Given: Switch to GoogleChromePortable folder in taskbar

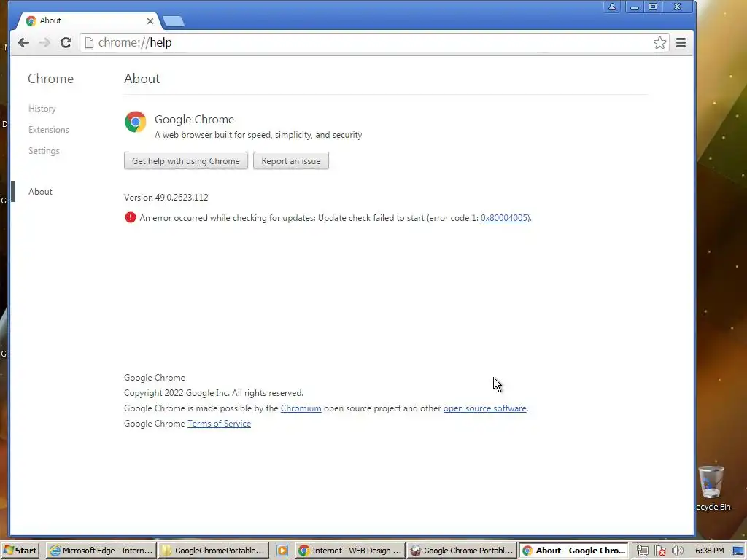Looking at the screenshot, I should [x=213, y=551].
